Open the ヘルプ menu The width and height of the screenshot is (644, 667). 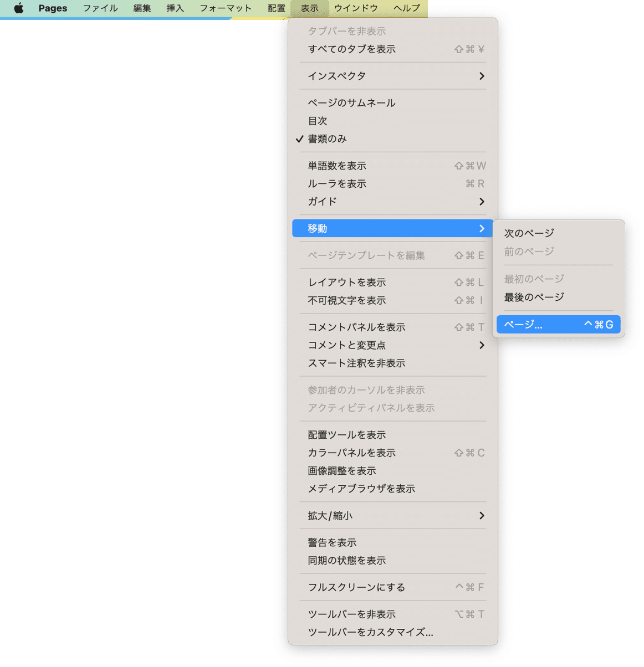coord(407,8)
